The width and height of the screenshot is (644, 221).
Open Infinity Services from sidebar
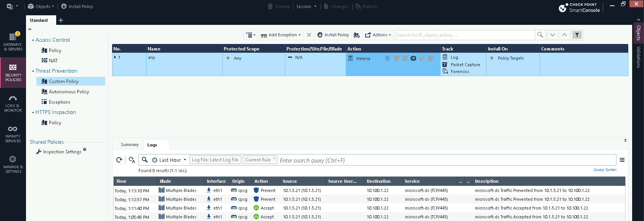point(13,134)
